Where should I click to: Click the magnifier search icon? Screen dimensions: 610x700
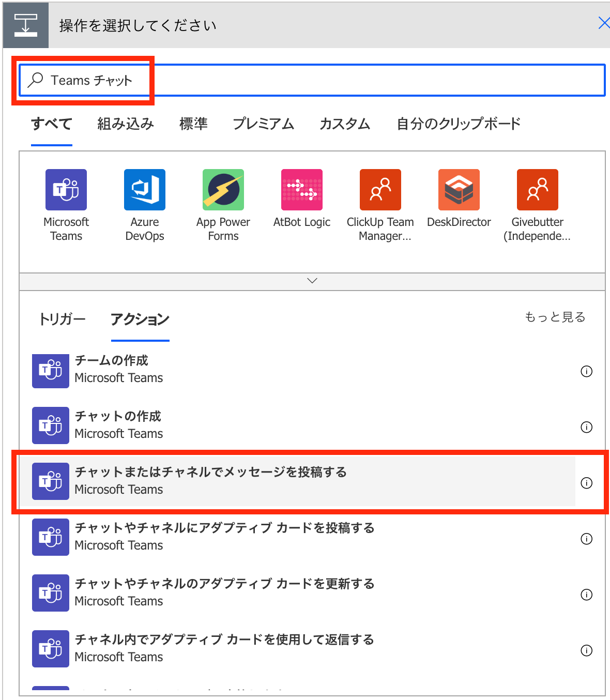pyautogui.click(x=35, y=80)
